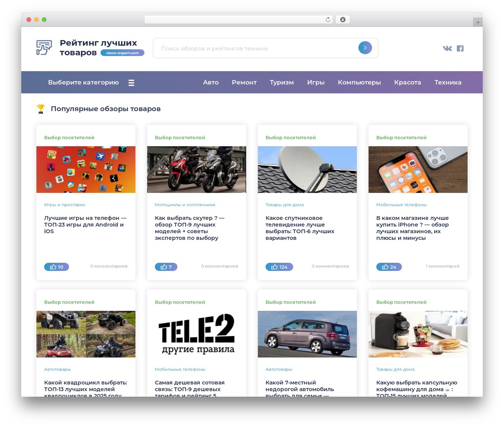The width and height of the screenshot is (504, 427).
Task: Open the Красота menu item
Action: pyautogui.click(x=408, y=82)
